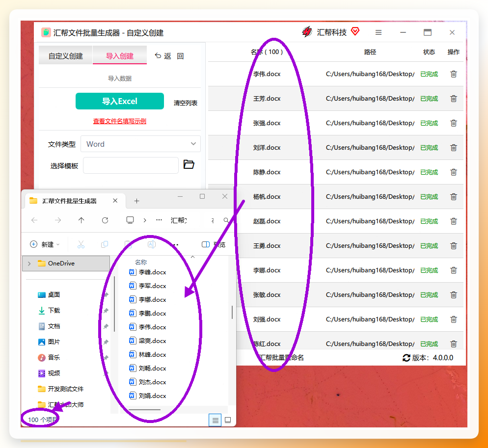Click the red heart diamond badge icon

click(x=355, y=31)
